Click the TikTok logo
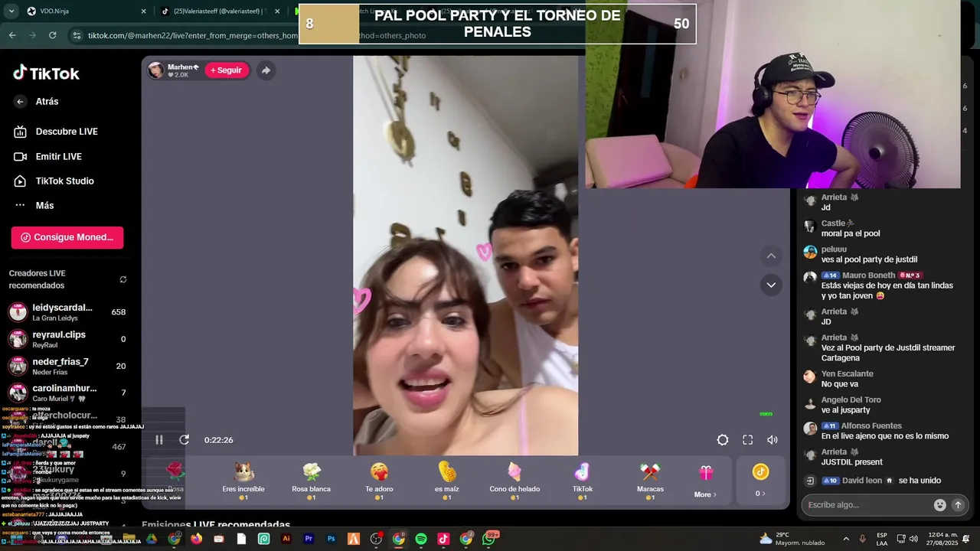Screen dimensions: 980x551 (x=46, y=73)
